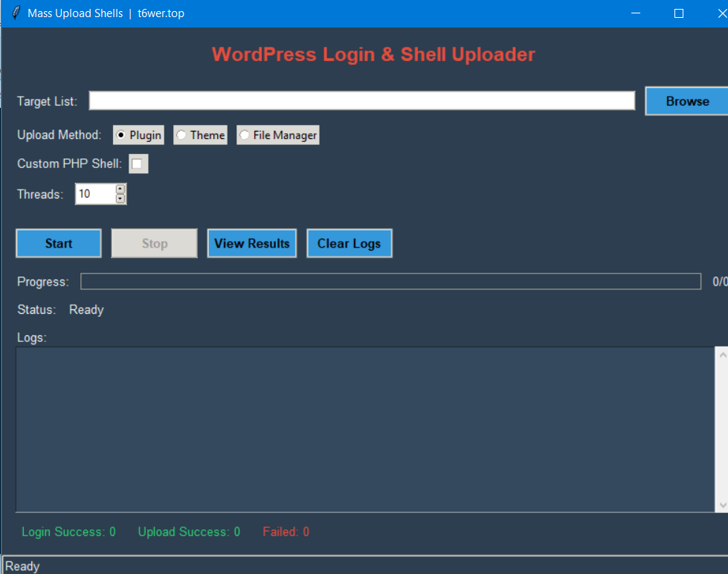The height and width of the screenshot is (574, 728).
Task: Click the 'Login Success: 0' counter
Action: click(68, 532)
